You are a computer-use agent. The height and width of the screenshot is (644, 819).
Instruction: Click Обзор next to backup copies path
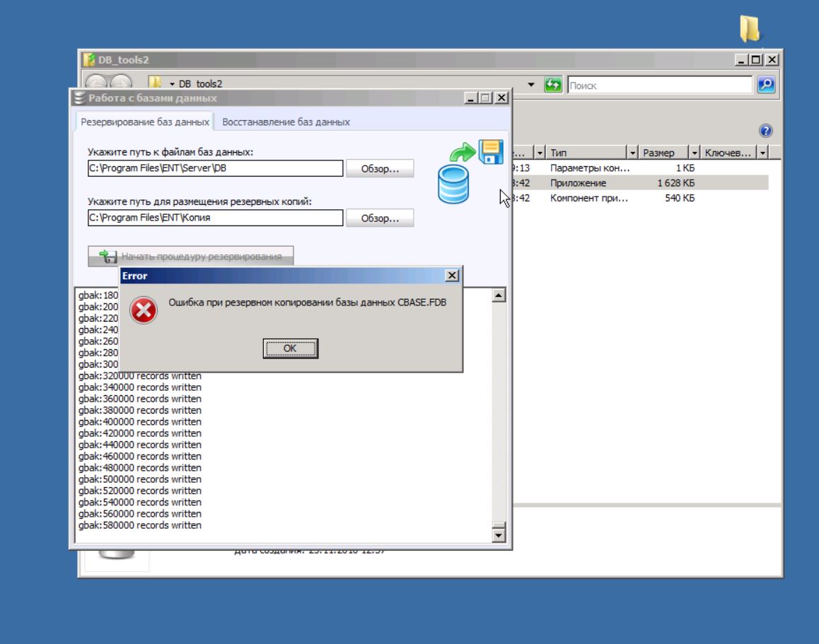(380, 218)
